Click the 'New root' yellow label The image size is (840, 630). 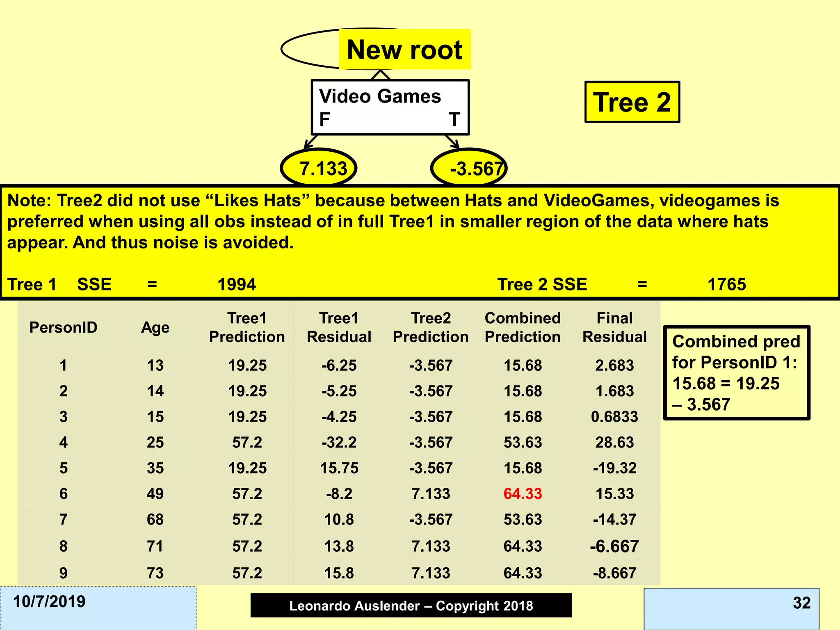[x=405, y=49]
